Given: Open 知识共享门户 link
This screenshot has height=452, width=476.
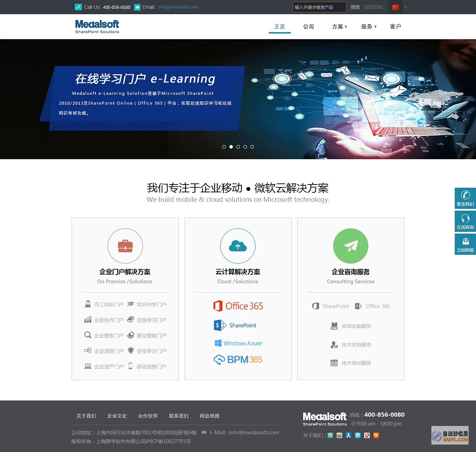Looking at the screenshot, I should tap(151, 304).
